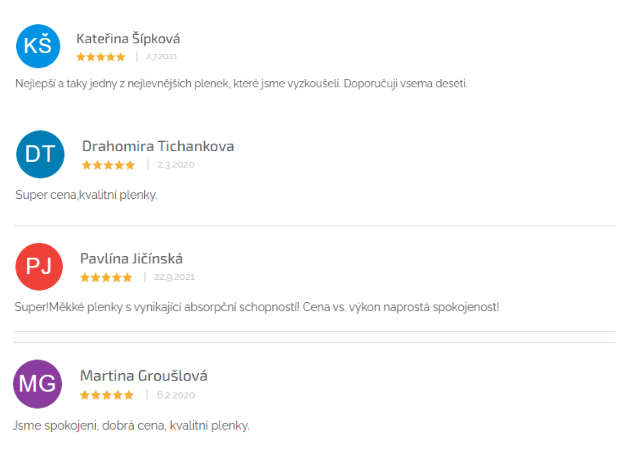Screen dimensions: 624x460
Task: Click the review 'Super cena,kvalitní plenky.'
Action: 86,195
